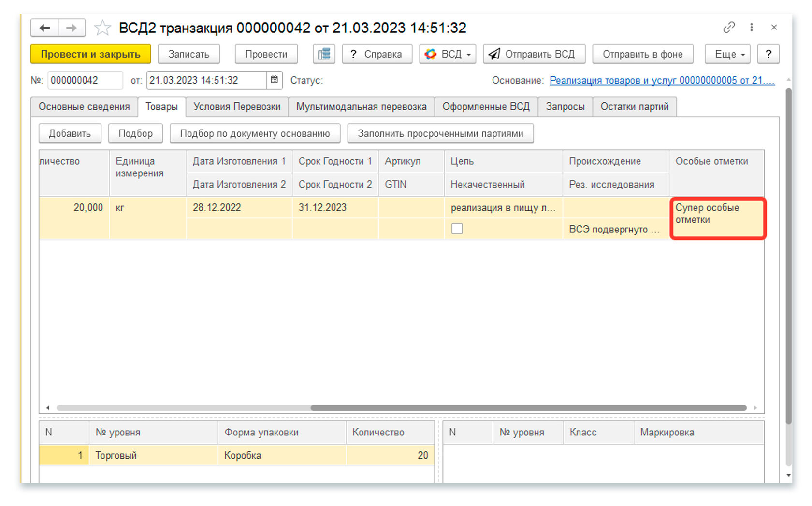Expand the ВСД dropdown menu

tap(448, 54)
